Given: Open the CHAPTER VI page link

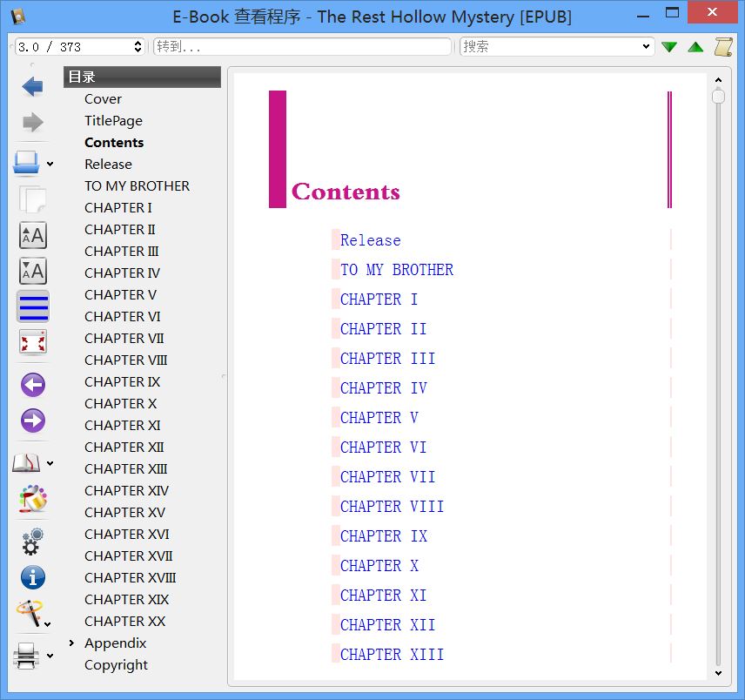Looking at the screenshot, I should coord(384,448).
